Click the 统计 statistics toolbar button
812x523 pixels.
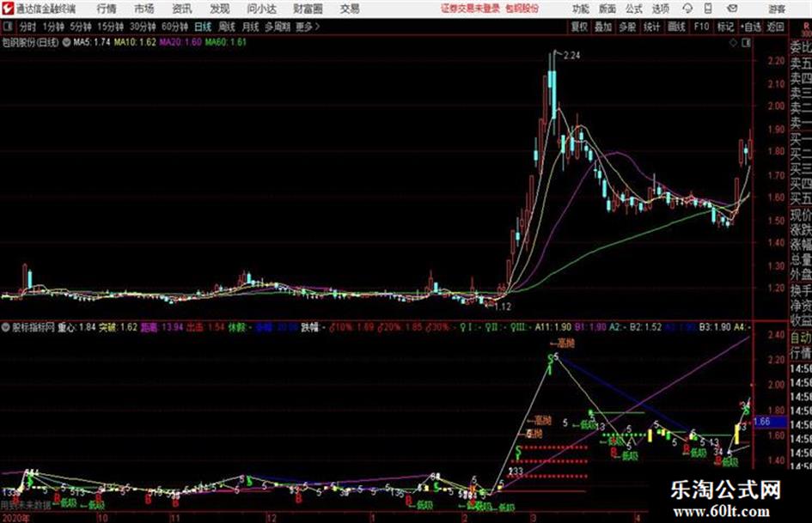pyautogui.click(x=651, y=27)
